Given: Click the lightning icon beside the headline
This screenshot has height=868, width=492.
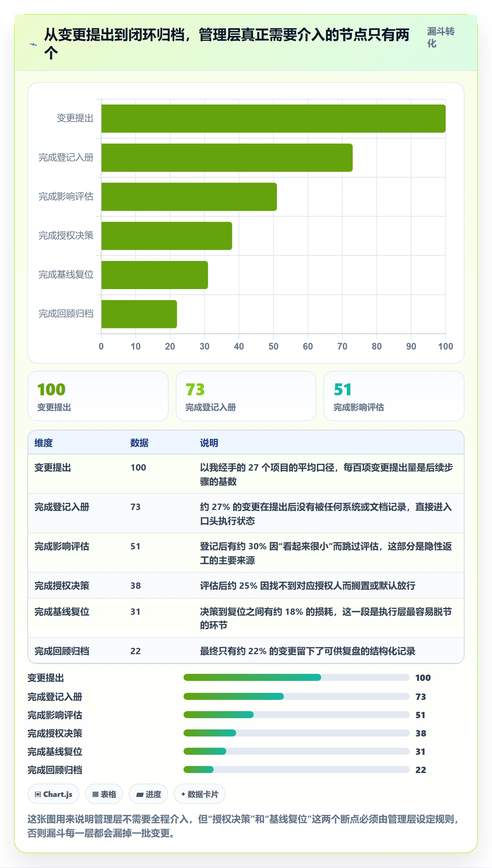Looking at the screenshot, I should (x=33, y=44).
